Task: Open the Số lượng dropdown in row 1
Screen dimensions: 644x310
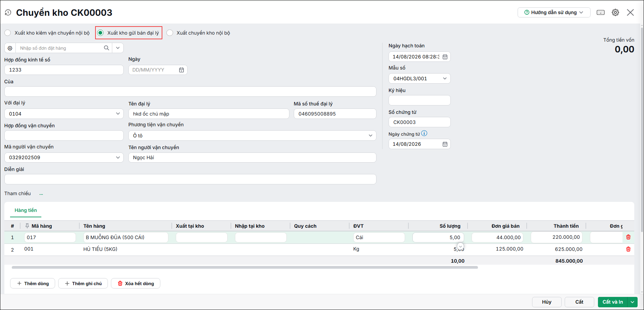Action: (460, 246)
